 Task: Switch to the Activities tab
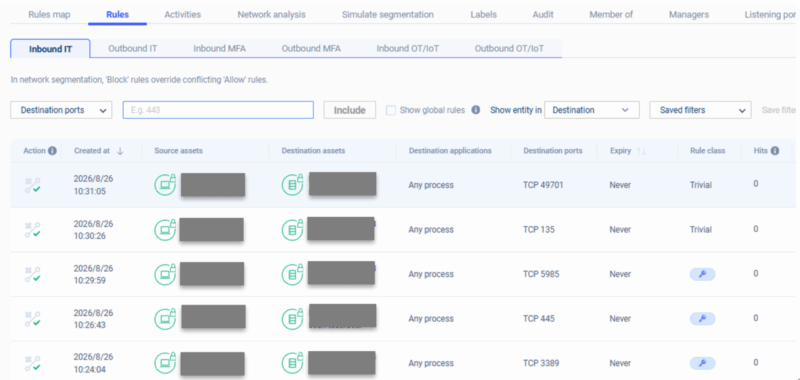pyautogui.click(x=182, y=15)
